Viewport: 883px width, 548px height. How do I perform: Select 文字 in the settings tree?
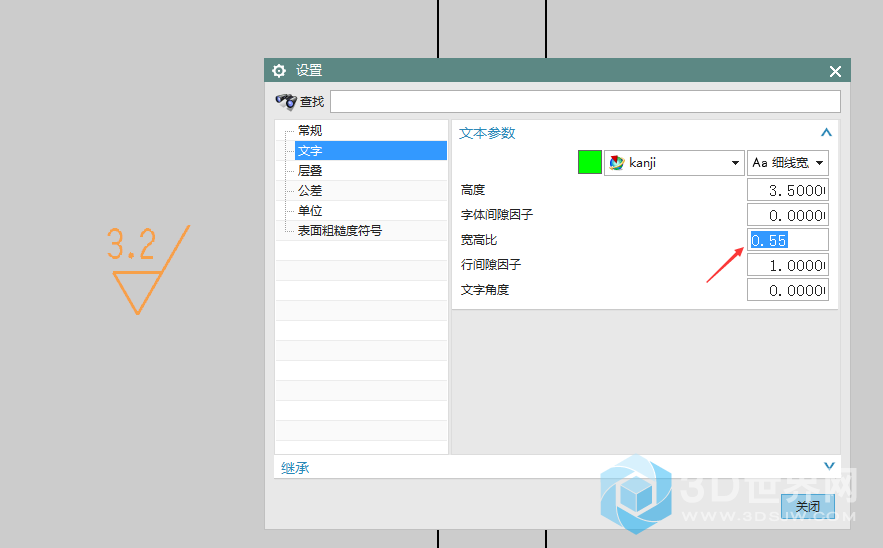click(x=371, y=150)
